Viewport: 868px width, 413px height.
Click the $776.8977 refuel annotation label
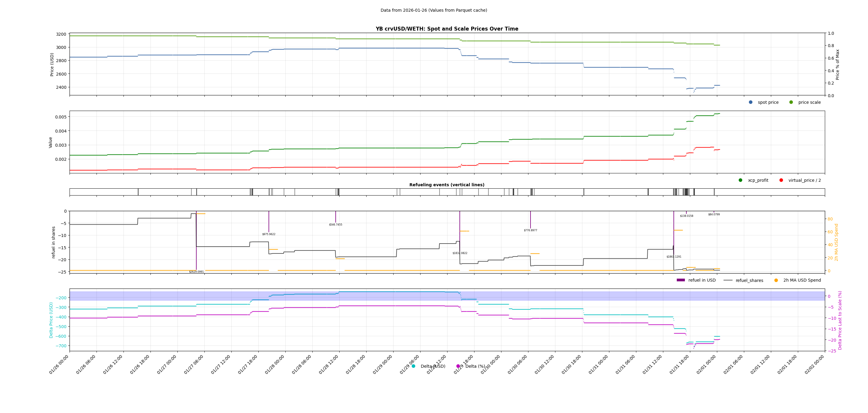coord(531,230)
